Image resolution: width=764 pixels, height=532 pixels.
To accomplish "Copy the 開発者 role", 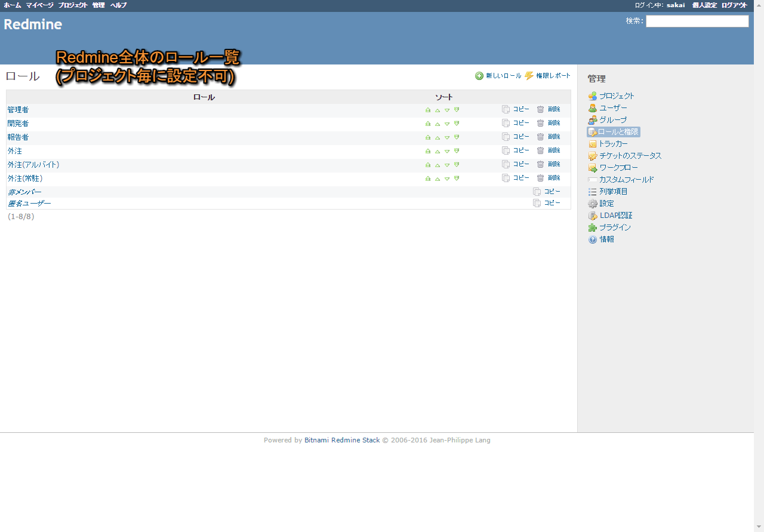I will [x=516, y=123].
